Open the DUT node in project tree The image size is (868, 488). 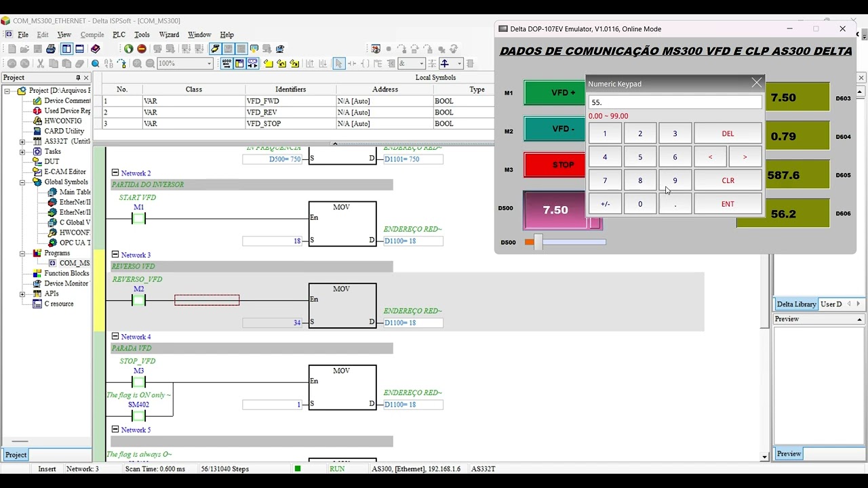(x=52, y=161)
